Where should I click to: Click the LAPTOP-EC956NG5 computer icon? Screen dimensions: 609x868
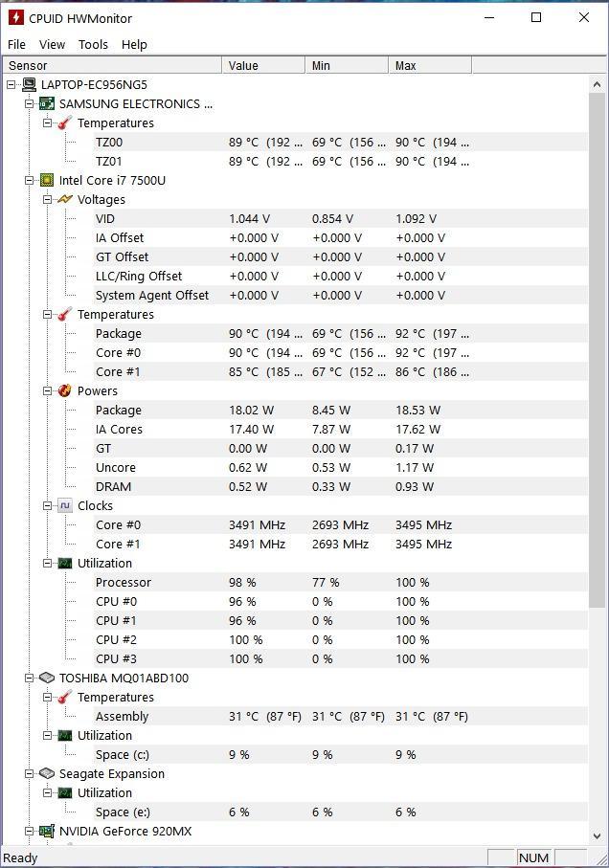(29, 85)
